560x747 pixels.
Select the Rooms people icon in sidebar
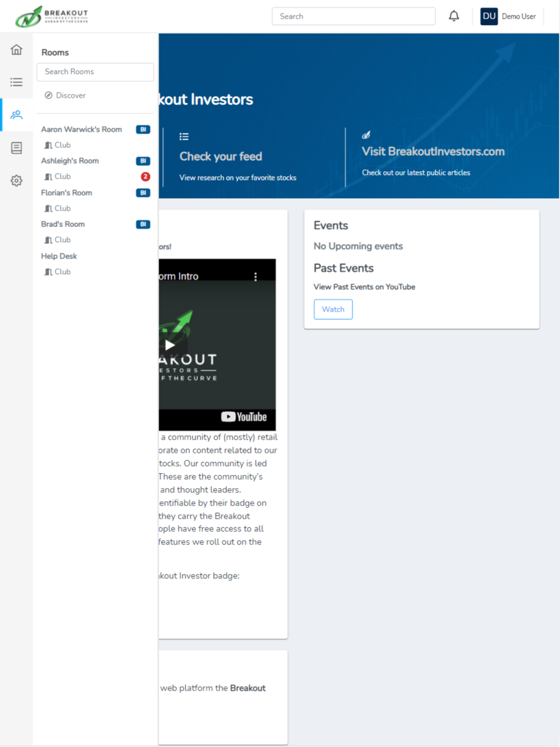click(16, 115)
